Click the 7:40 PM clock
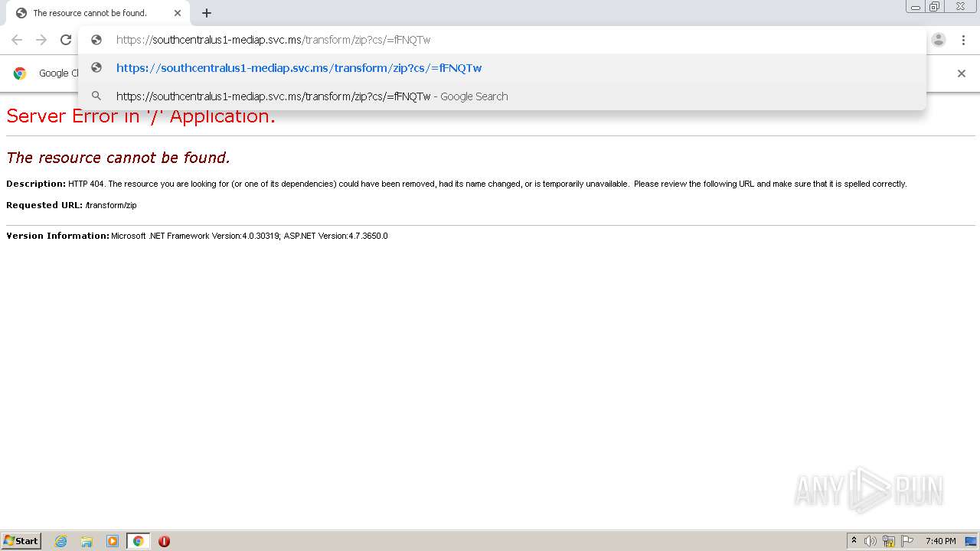Image resolution: width=980 pixels, height=551 pixels. (x=941, y=541)
